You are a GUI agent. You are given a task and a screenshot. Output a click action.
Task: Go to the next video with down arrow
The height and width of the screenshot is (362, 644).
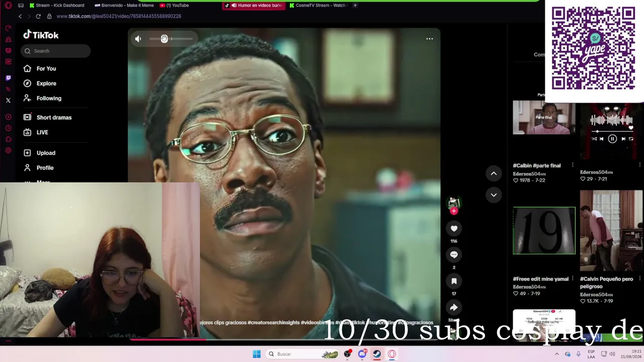tap(494, 195)
